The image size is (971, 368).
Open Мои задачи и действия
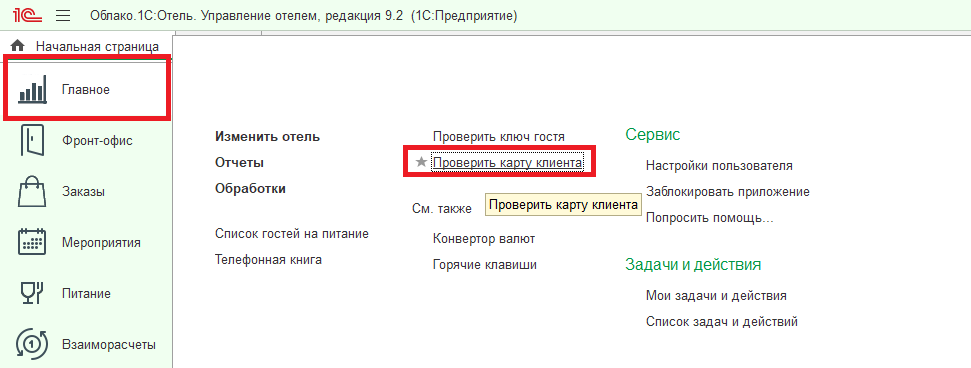click(x=716, y=296)
